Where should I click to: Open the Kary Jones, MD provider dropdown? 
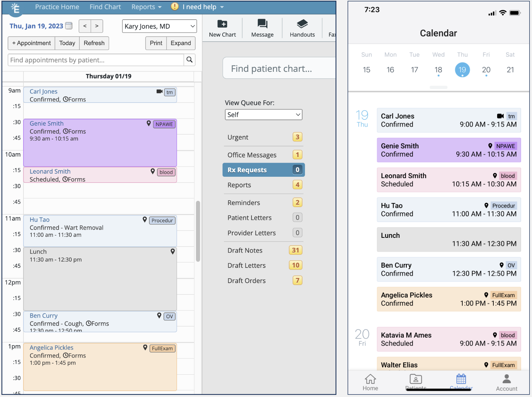(x=159, y=26)
